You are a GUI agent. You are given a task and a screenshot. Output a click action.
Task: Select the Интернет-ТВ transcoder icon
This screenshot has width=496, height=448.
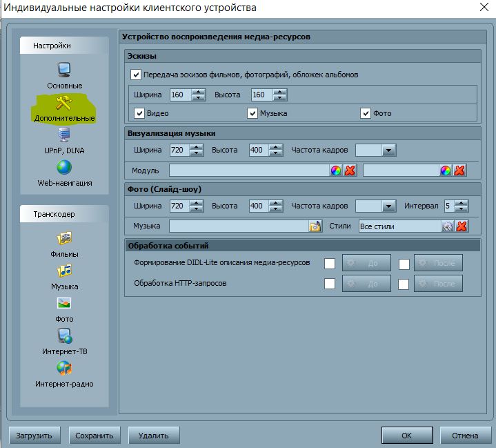pos(65,336)
